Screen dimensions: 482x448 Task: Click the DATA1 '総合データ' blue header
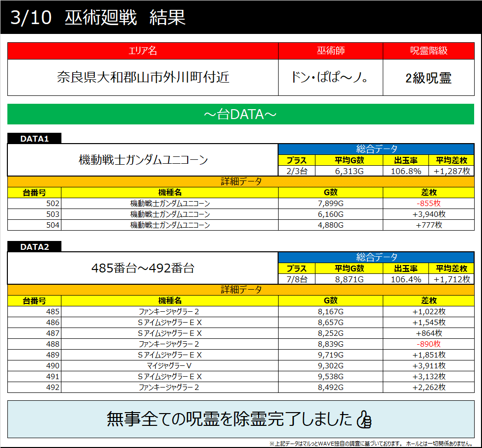376,149
